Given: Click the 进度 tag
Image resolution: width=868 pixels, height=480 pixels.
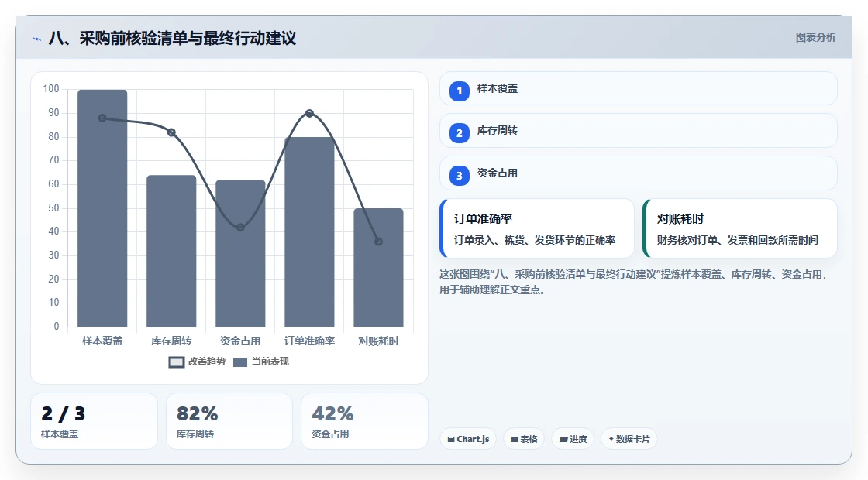Looking at the screenshot, I should 573,439.
